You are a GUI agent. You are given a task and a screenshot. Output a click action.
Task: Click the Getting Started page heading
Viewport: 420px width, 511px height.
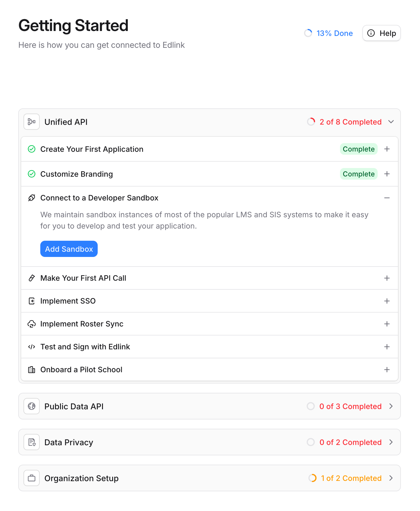coord(73,25)
